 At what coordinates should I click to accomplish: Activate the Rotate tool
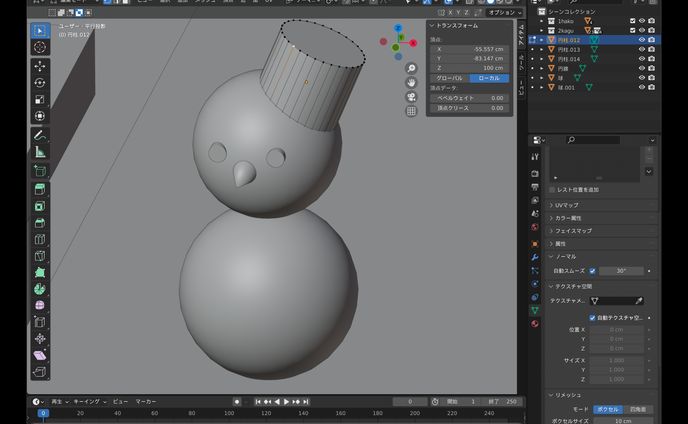[x=40, y=83]
